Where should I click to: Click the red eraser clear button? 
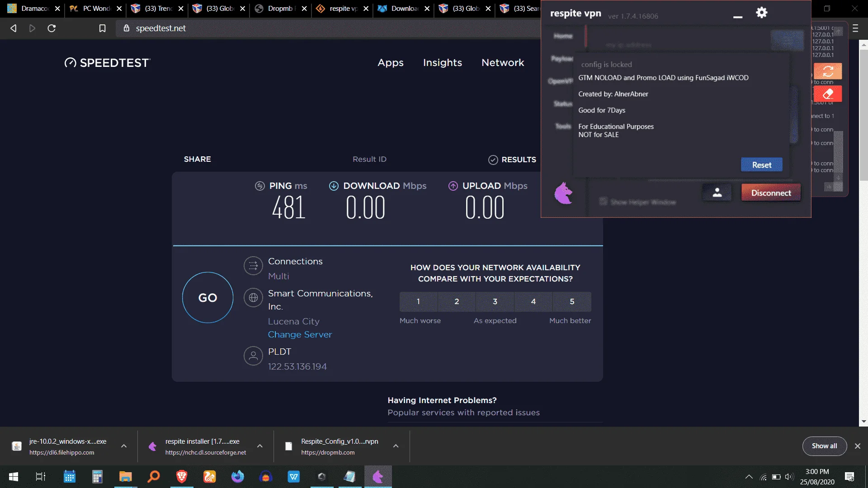(828, 94)
